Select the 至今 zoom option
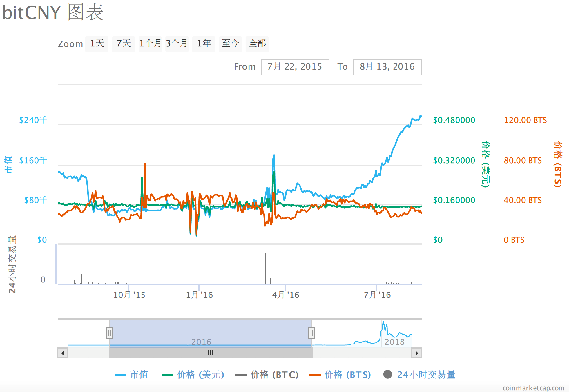 tap(230, 44)
